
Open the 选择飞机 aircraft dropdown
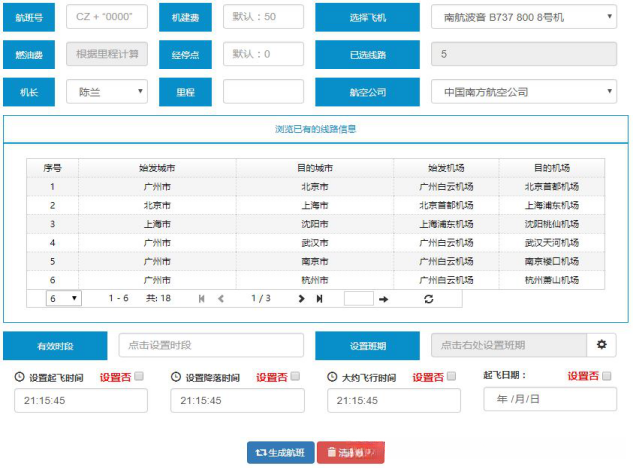tap(524, 17)
